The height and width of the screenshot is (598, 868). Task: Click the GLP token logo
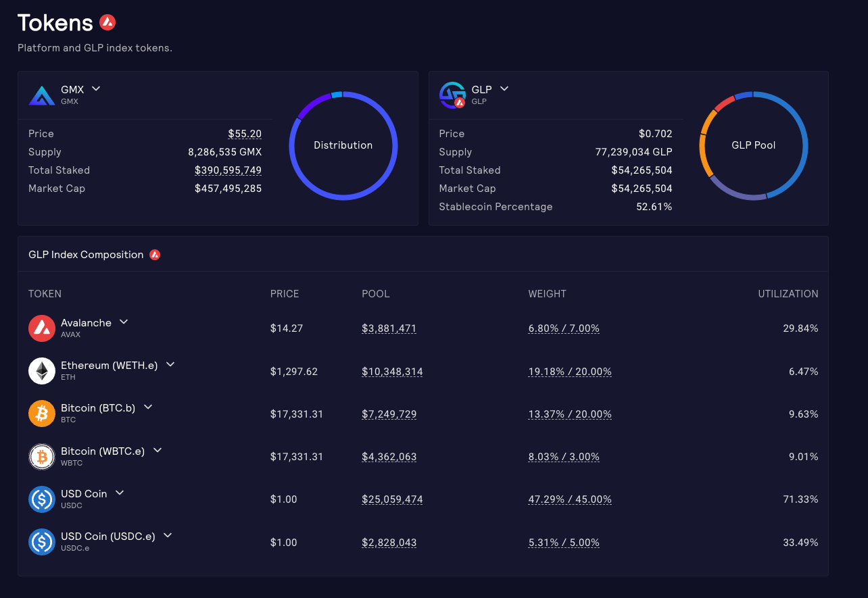point(452,95)
